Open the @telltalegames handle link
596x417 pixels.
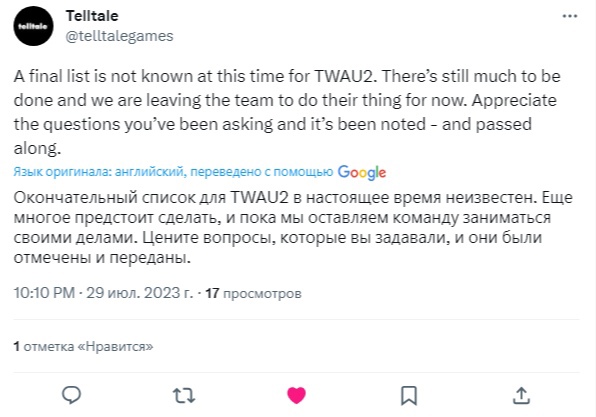(119, 36)
